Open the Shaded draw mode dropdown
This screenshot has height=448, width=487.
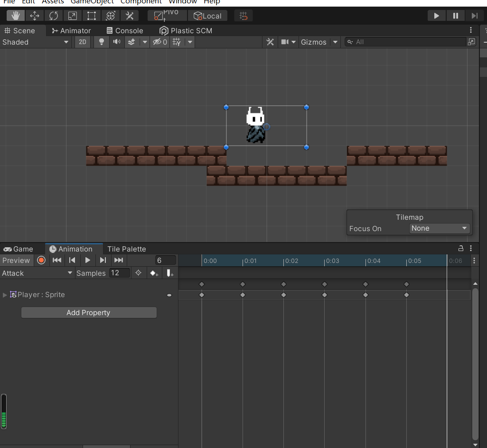click(x=36, y=42)
